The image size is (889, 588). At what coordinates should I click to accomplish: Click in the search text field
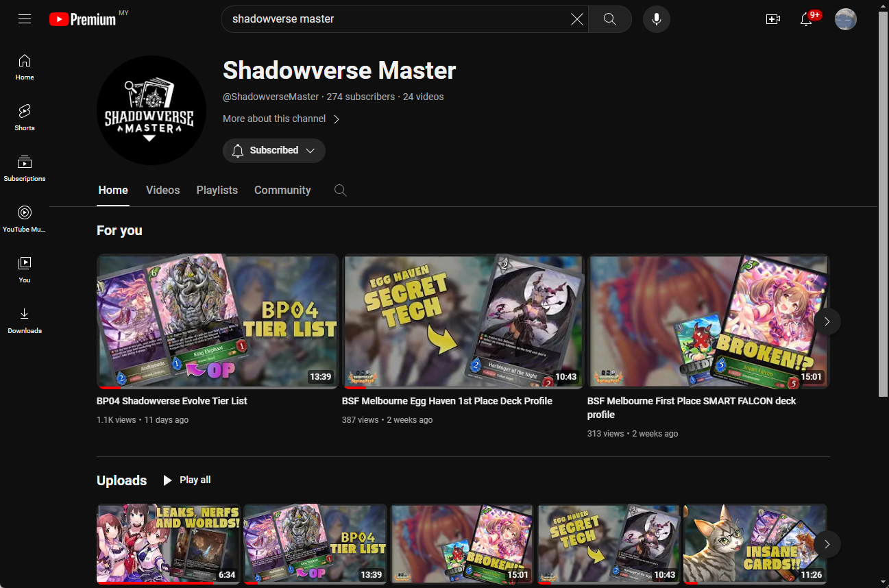point(398,19)
